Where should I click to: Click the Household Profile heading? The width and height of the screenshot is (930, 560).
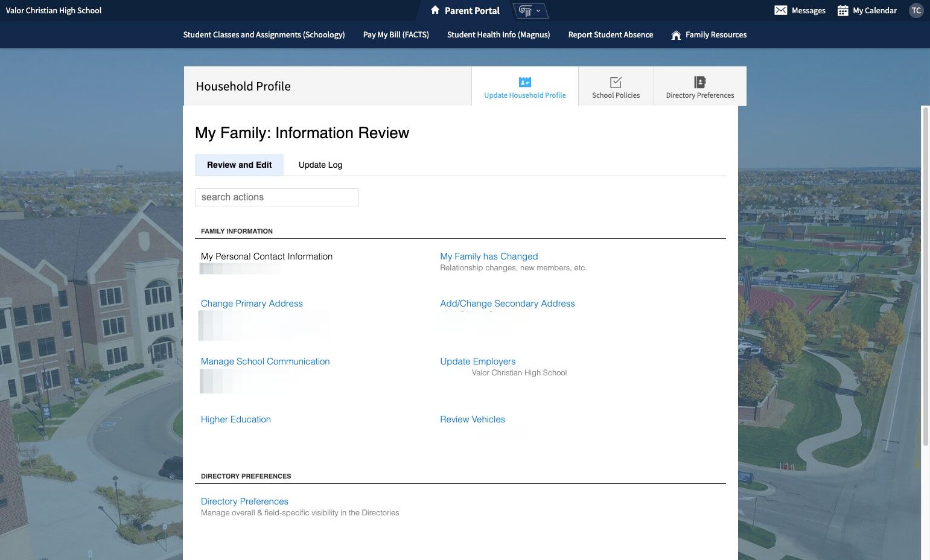(243, 86)
